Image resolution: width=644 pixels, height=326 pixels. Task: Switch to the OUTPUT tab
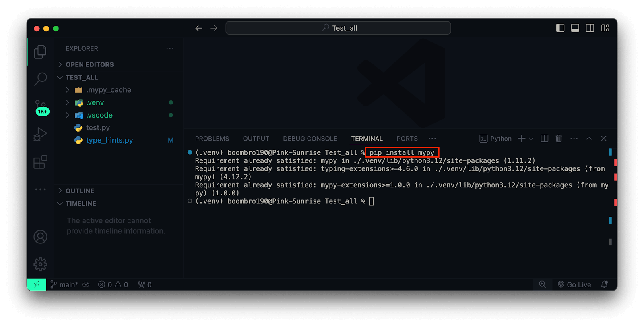click(256, 139)
